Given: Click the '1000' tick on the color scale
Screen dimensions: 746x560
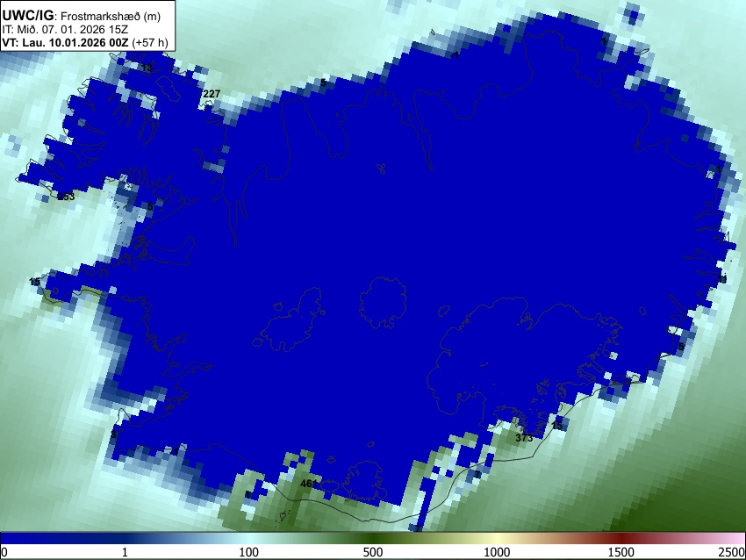Looking at the screenshot, I should pyautogui.click(x=497, y=552).
